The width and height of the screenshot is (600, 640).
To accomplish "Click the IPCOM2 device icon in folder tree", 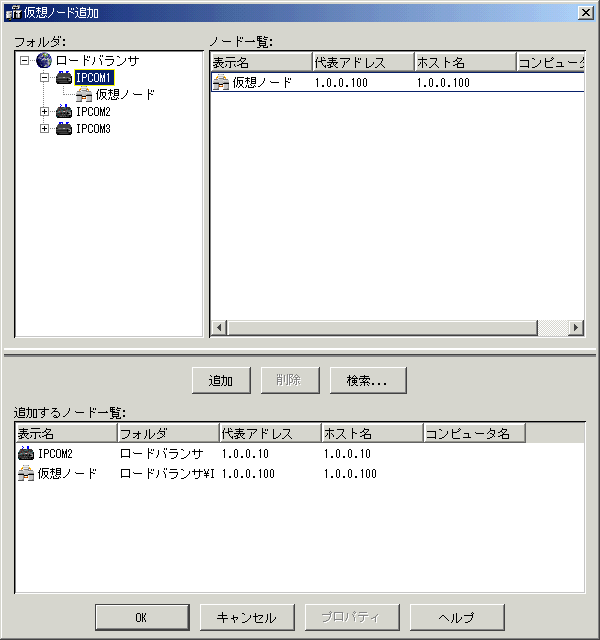I will pyautogui.click(x=64, y=111).
